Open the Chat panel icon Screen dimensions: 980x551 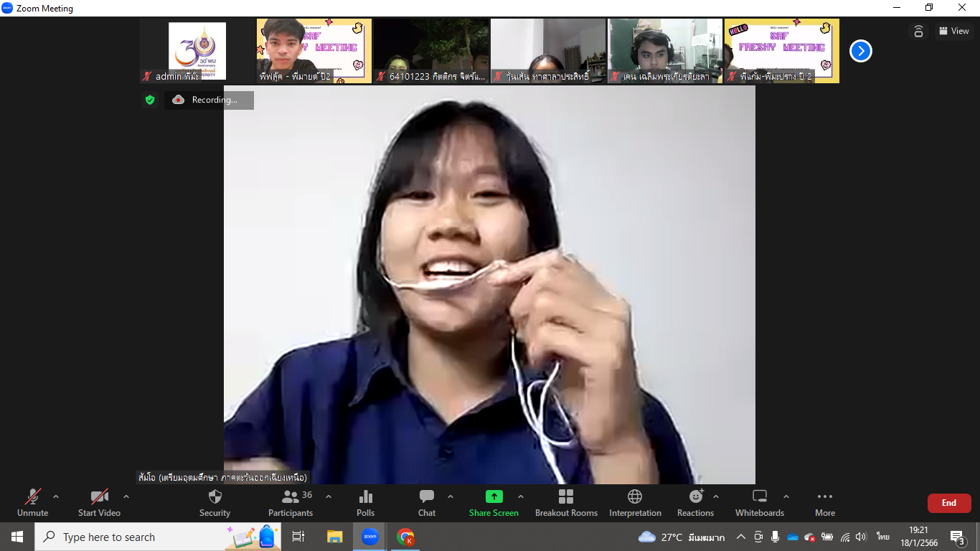427,496
